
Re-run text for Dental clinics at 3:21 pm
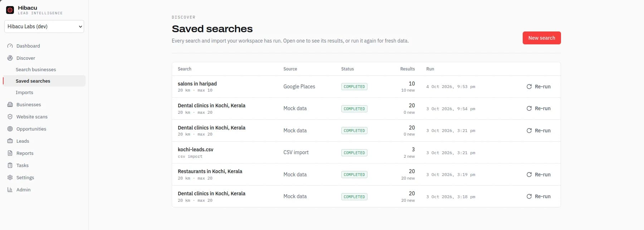click(543, 131)
